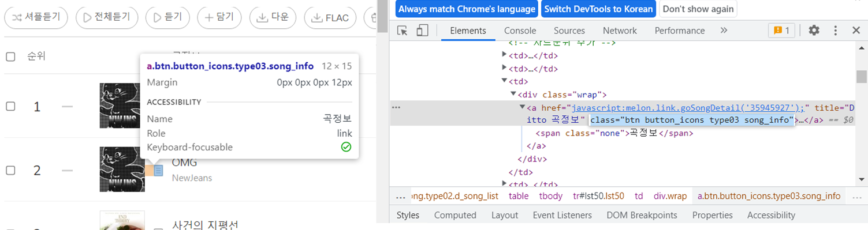
Task: Click the Elements panel vertical scrollbar thumb
Action: coord(862,77)
